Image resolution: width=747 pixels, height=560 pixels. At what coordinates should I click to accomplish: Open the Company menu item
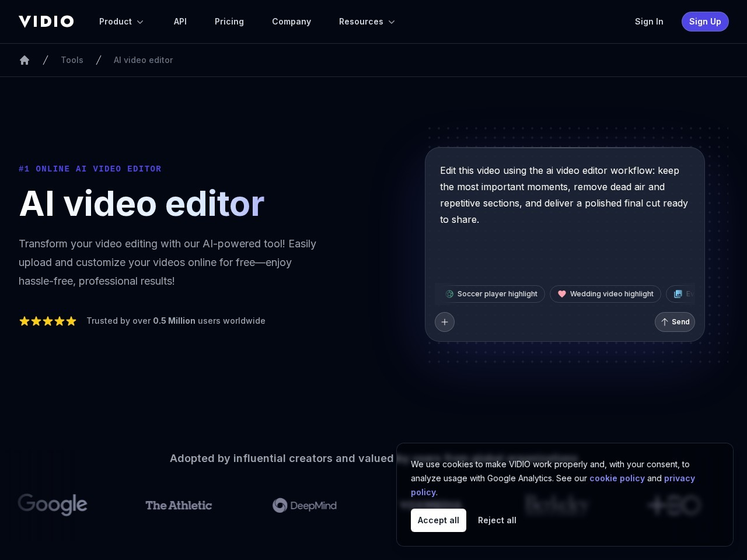pos(291,22)
